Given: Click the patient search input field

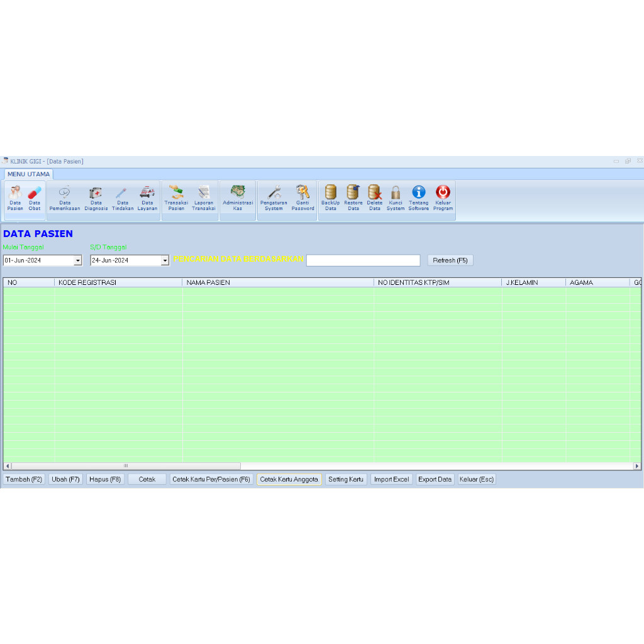Looking at the screenshot, I should pos(363,260).
